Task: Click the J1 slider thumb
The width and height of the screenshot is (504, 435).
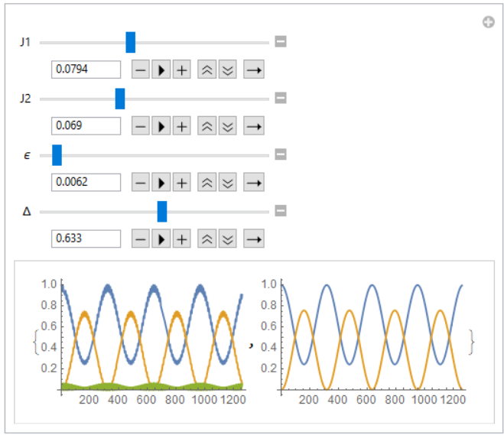Action: click(x=131, y=42)
